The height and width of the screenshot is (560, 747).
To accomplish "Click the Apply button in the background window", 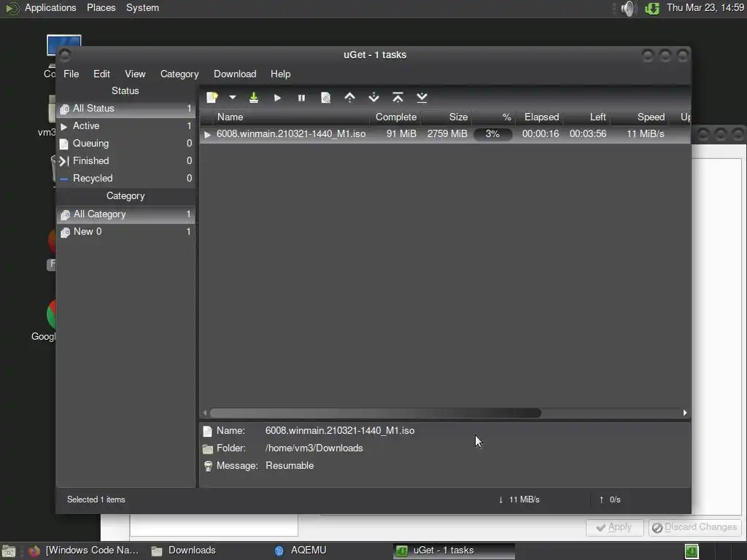I will (614, 527).
